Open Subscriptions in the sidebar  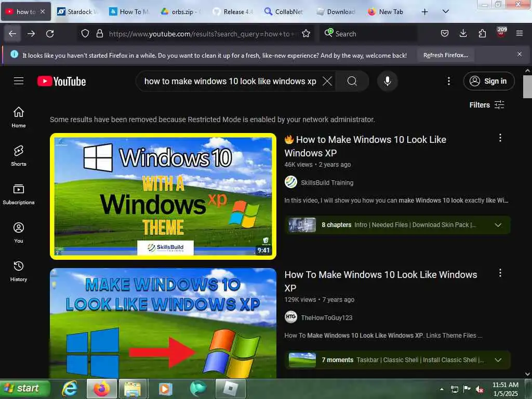(x=19, y=194)
